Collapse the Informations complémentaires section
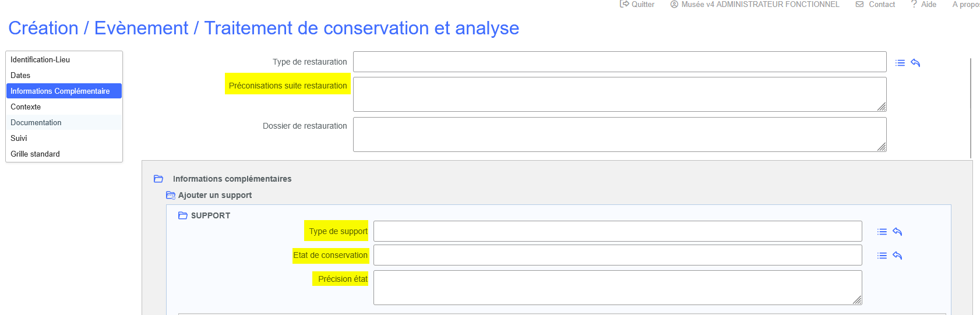The height and width of the screenshot is (315, 980). coord(158,179)
